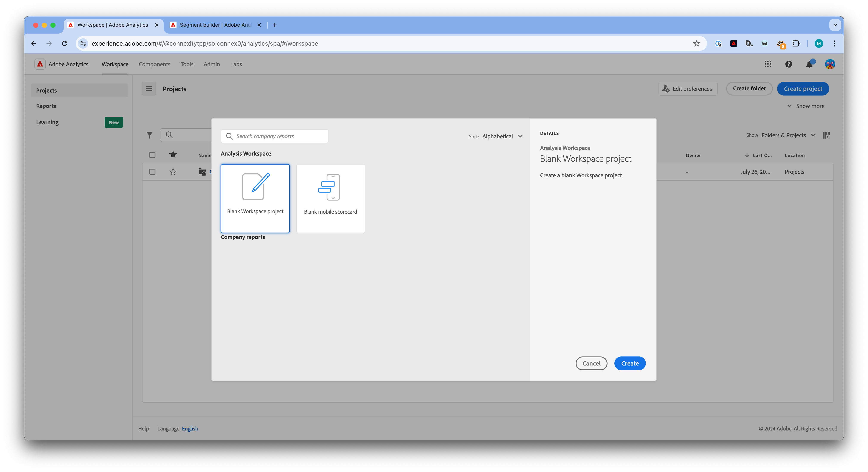This screenshot has width=868, height=472.
Task: Click the filter funnel icon
Action: 150,135
